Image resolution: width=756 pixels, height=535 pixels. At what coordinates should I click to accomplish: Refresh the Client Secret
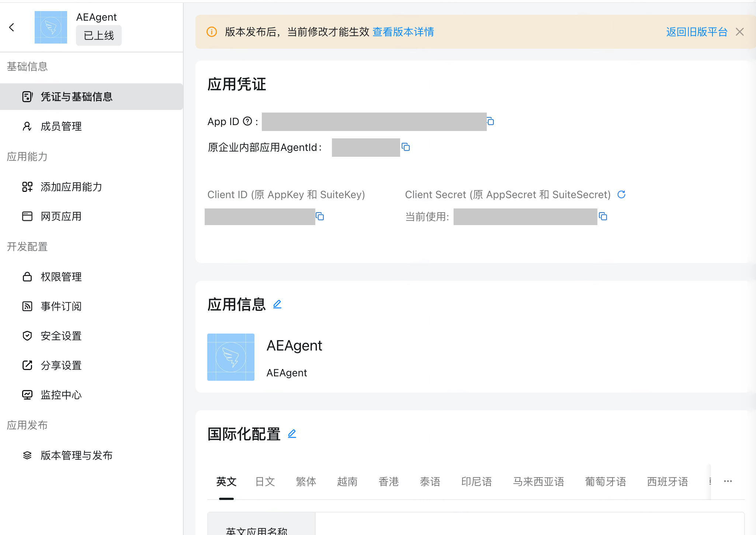(621, 194)
